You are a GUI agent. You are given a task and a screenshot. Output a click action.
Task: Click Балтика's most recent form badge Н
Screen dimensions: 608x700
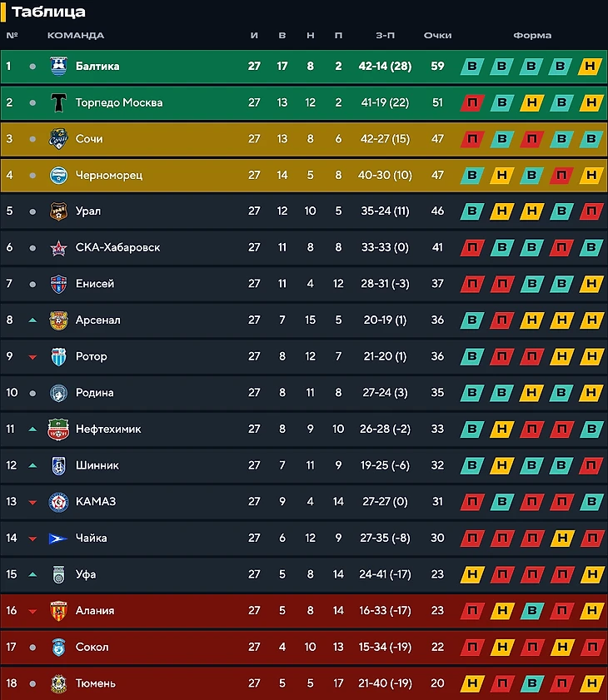591,67
